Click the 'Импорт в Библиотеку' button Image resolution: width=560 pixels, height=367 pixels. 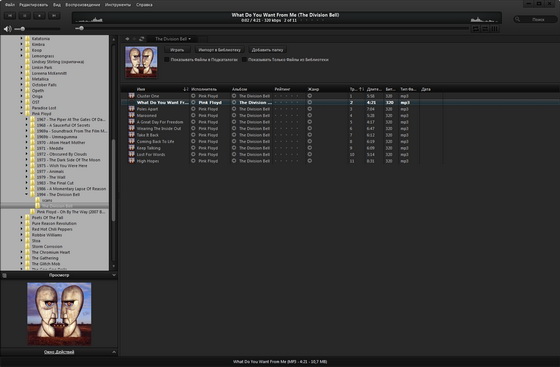point(220,50)
